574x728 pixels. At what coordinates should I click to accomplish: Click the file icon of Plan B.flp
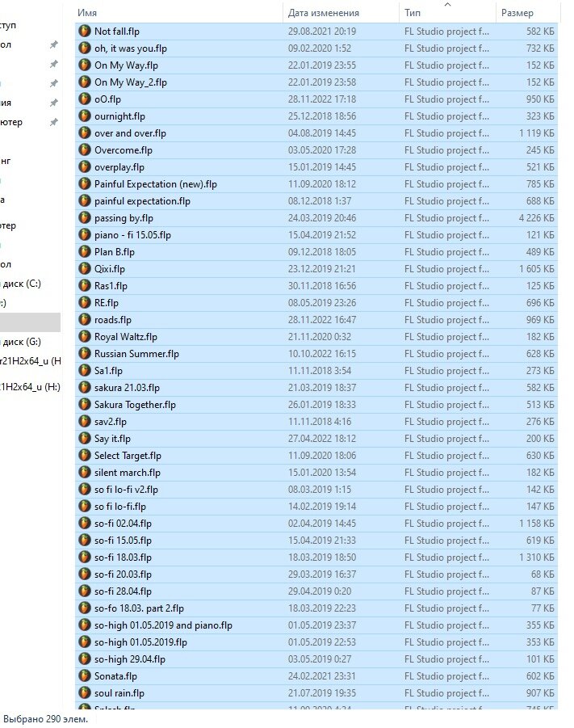(x=85, y=251)
